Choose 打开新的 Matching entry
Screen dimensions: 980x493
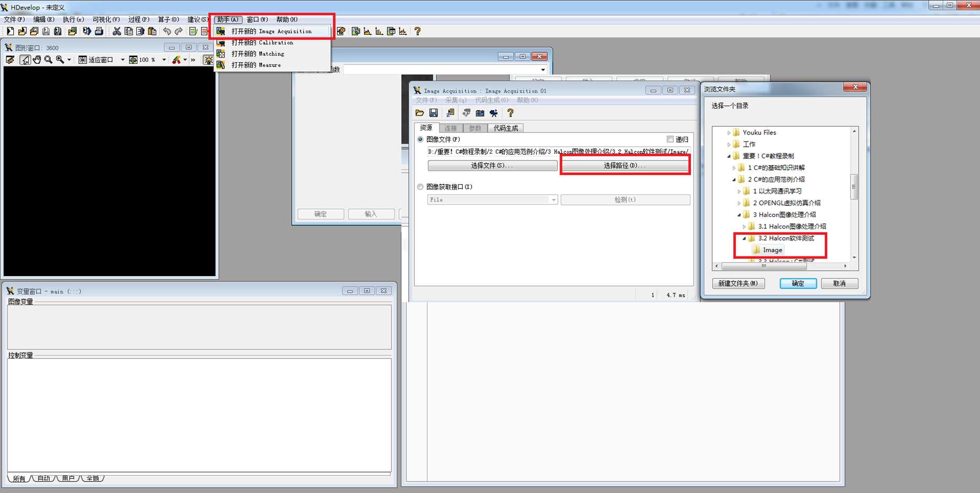[272, 54]
